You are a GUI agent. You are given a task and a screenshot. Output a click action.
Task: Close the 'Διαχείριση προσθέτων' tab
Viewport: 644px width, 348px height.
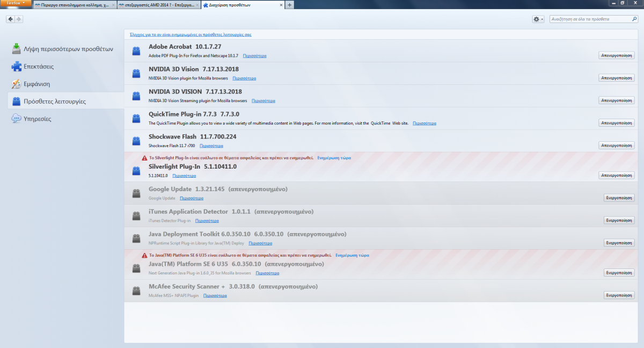280,5
